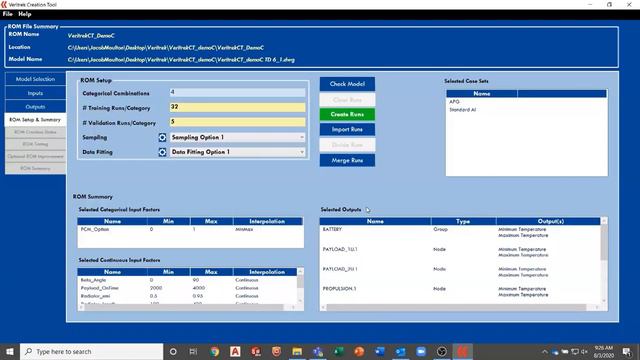Viewport: 640px width, 360px height.
Task: Open PowerPoint orange taskbar icon
Action: click(359, 351)
